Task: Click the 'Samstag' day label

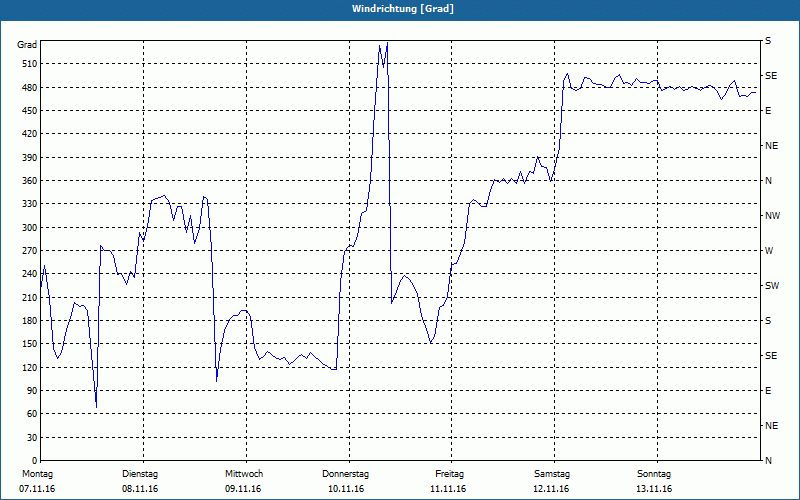Action: coord(552,474)
